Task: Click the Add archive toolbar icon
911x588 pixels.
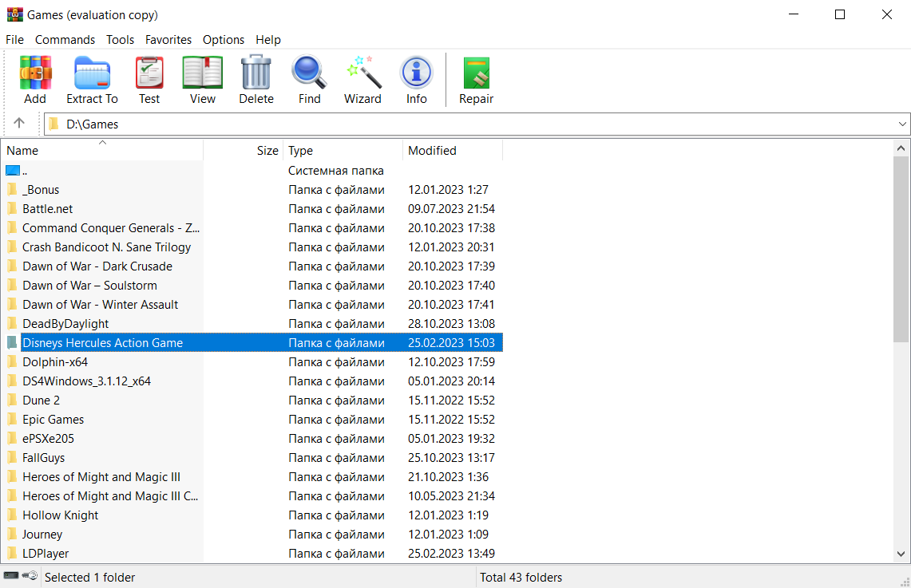Action: (35, 73)
